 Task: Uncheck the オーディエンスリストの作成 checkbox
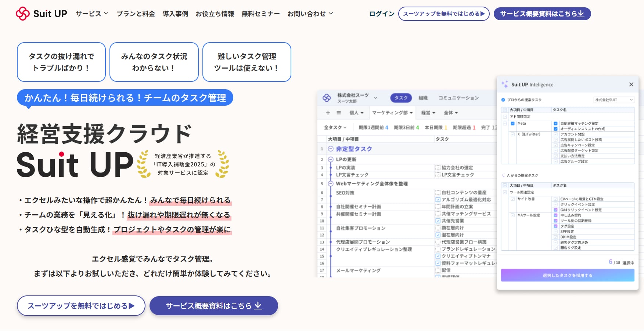click(x=556, y=129)
